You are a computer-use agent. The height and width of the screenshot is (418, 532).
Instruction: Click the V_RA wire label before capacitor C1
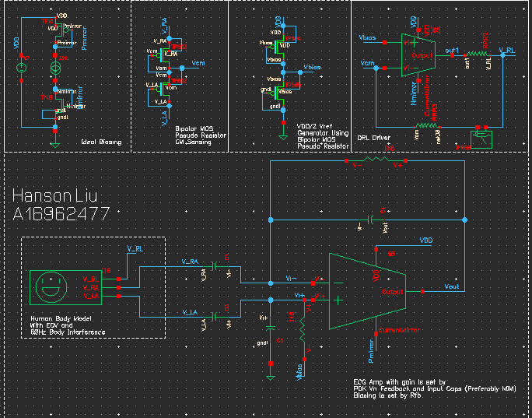tap(190, 262)
